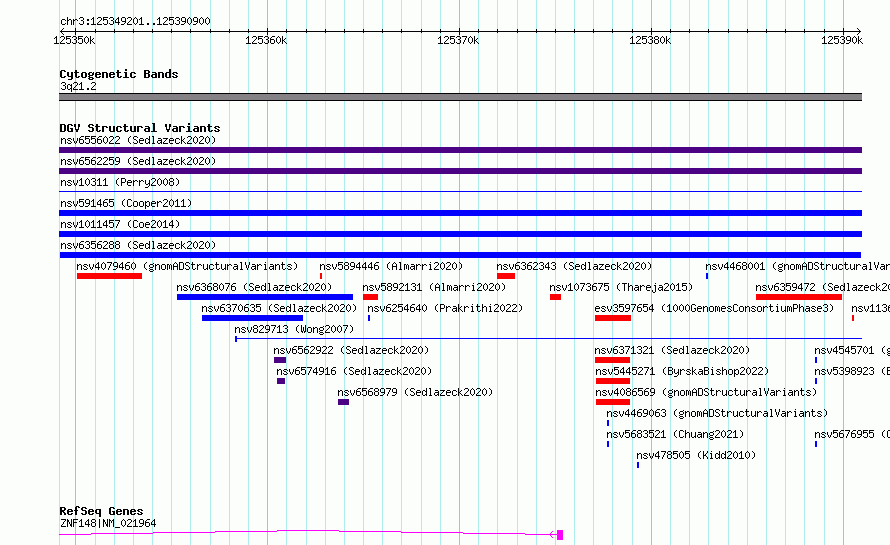
Task: Click the magenta ZNF148 exon block
Action: pyautogui.click(x=560, y=535)
